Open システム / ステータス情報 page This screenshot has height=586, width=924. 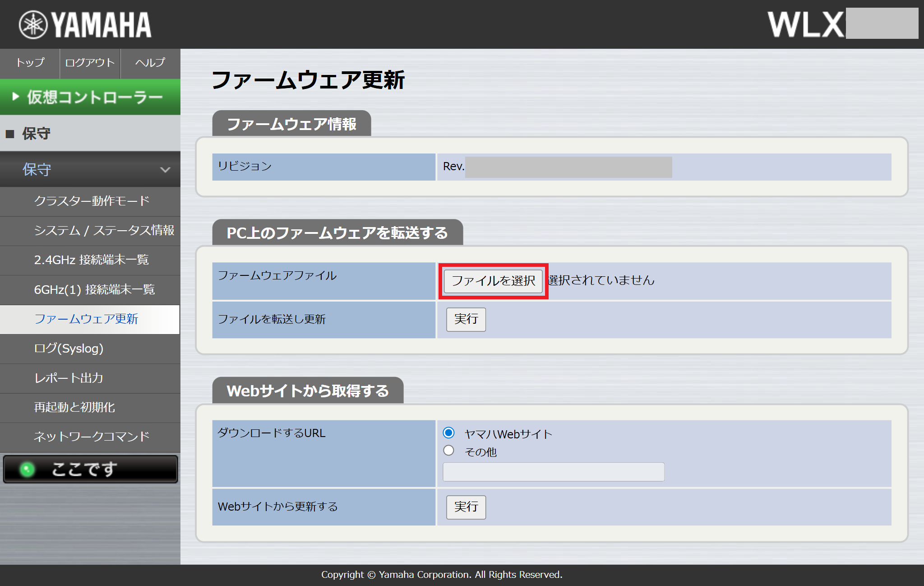(90, 231)
